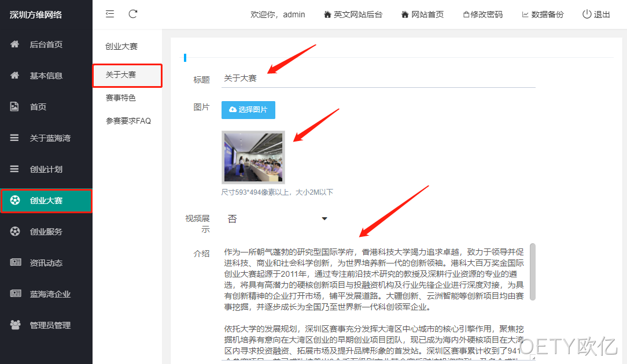Open 关于蓝海湾 menu in the sidebar
627x364 pixels.
click(46, 138)
